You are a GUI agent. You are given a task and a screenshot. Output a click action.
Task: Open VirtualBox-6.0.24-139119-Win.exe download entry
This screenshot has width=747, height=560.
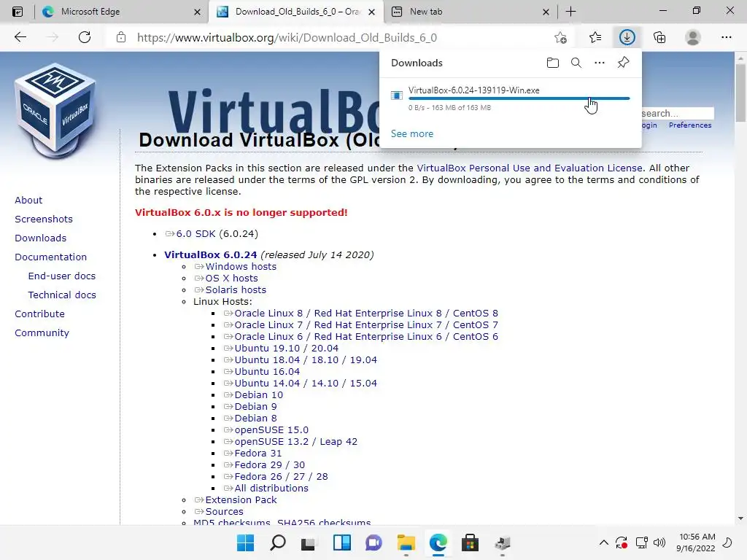pos(510,98)
